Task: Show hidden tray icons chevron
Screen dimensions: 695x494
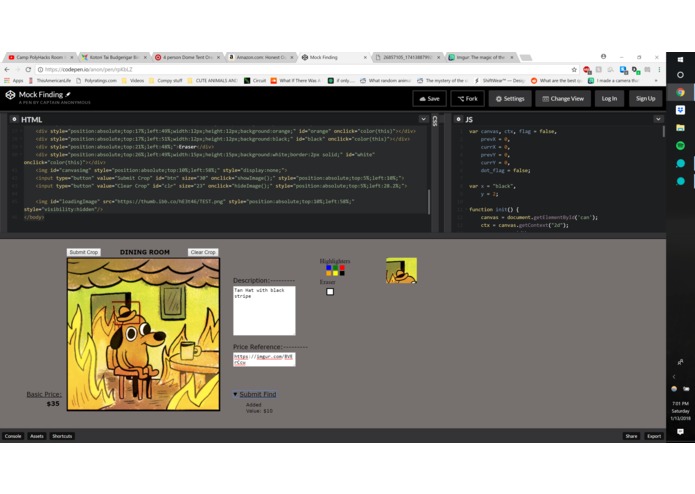Action: pos(674,377)
